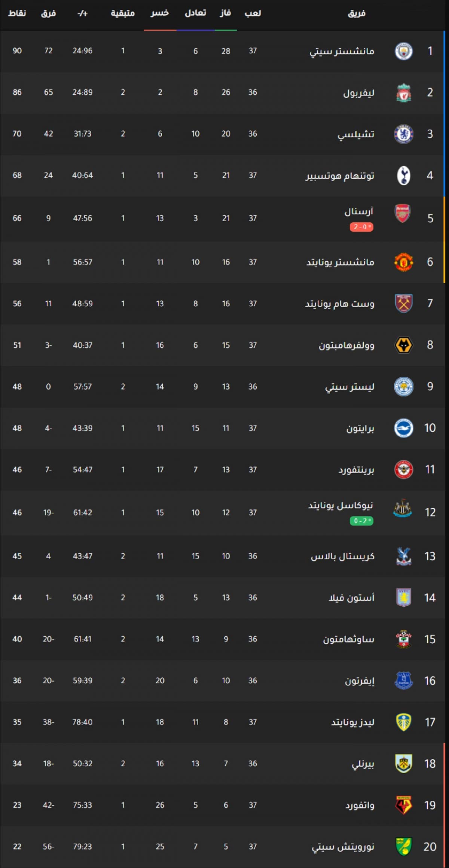Open Newcastle's green 0-2 live score badge

tap(361, 521)
